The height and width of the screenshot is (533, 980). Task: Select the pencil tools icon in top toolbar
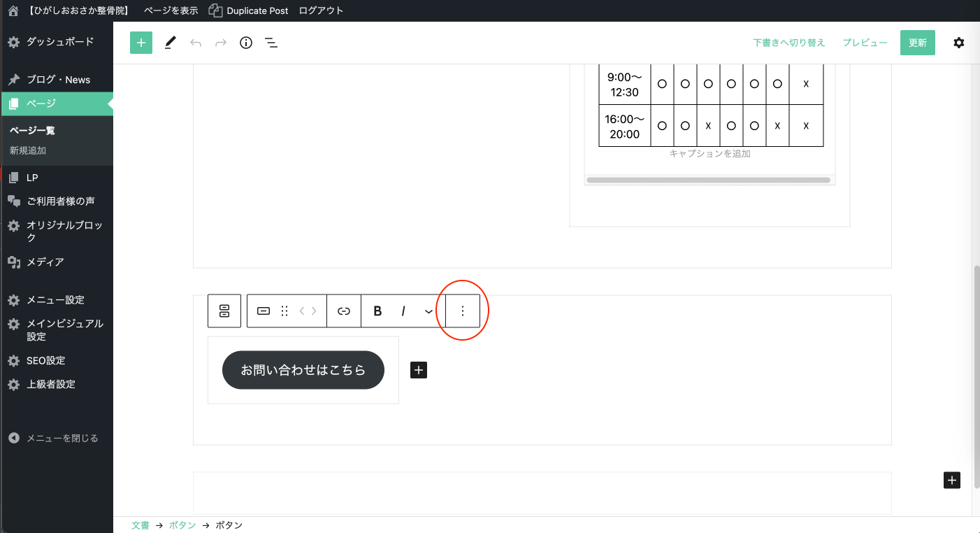click(x=170, y=43)
